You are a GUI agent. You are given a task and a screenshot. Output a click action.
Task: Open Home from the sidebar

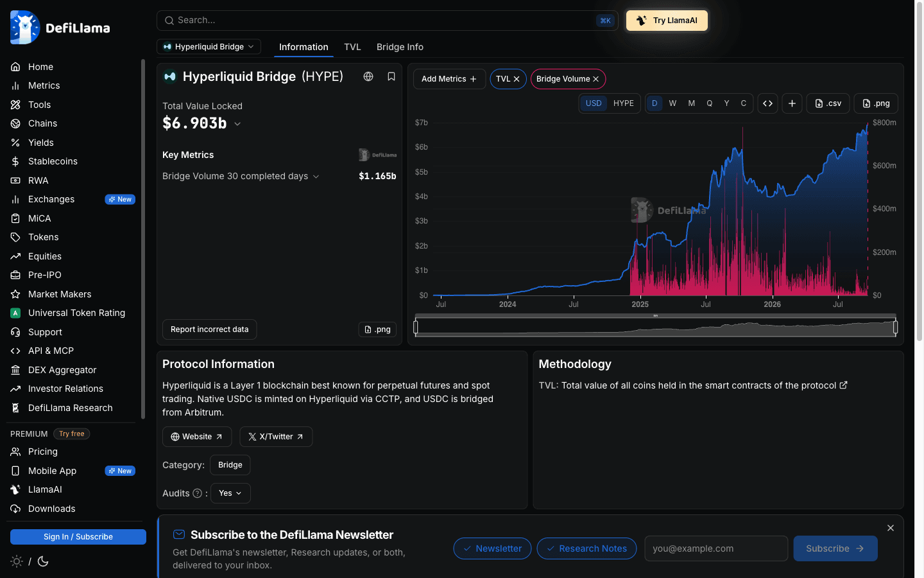[40, 67]
